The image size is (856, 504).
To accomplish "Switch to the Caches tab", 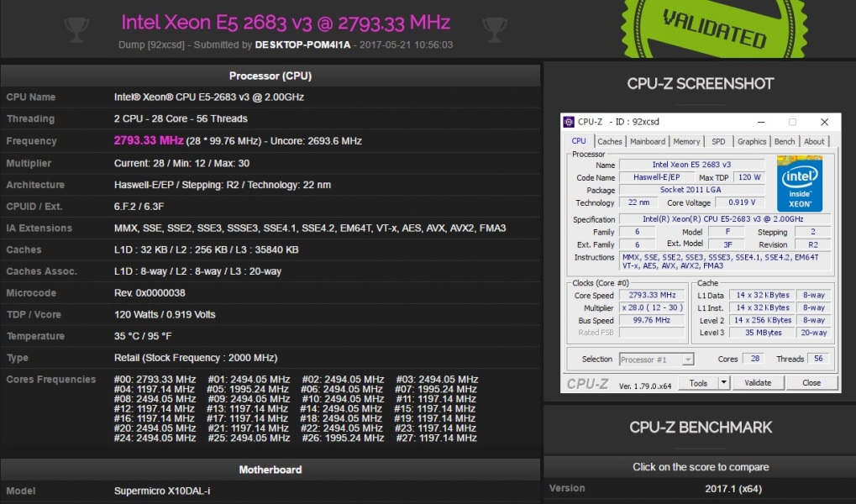I will coord(610,141).
